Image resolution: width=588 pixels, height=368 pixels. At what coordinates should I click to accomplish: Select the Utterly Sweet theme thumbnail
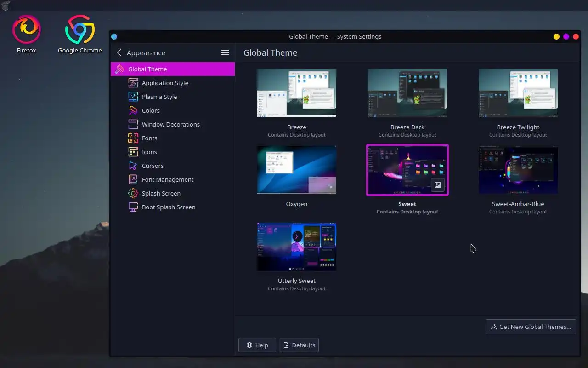(x=297, y=247)
